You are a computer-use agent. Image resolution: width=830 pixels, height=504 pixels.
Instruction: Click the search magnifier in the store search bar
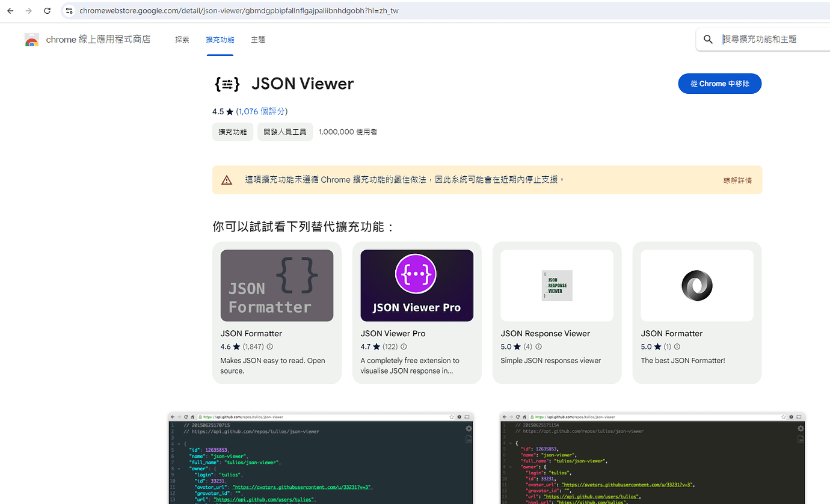point(708,38)
